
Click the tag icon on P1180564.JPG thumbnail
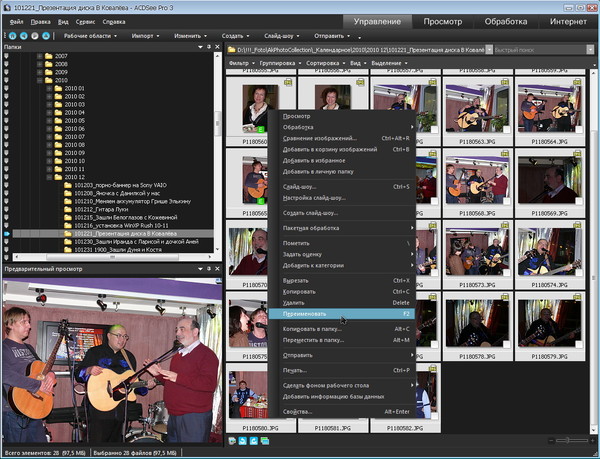[577, 82]
